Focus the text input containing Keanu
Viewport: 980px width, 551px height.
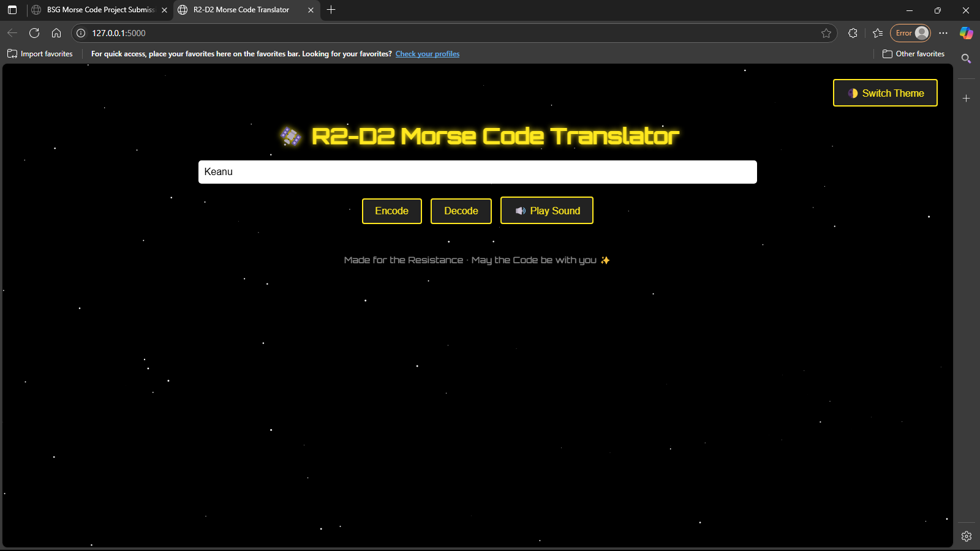click(x=478, y=172)
